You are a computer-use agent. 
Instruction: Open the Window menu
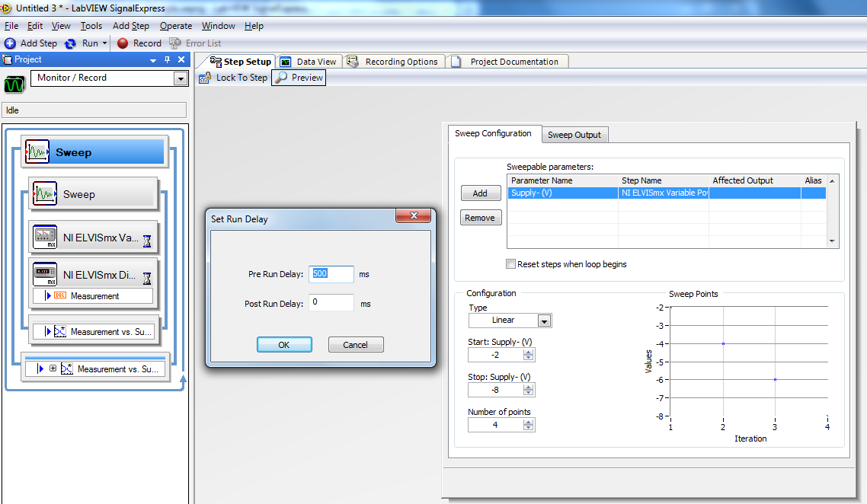(x=219, y=26)
